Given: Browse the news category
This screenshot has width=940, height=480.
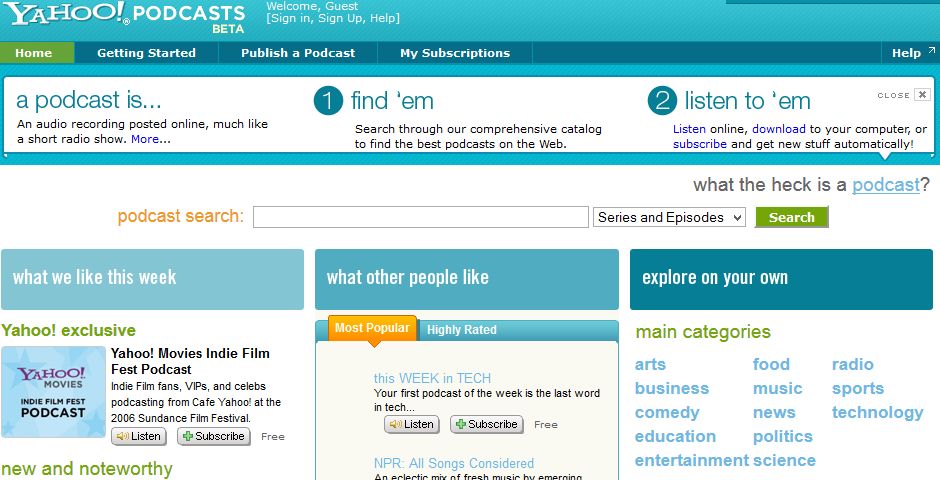Looking at the screenshot, I should point(775,412).
